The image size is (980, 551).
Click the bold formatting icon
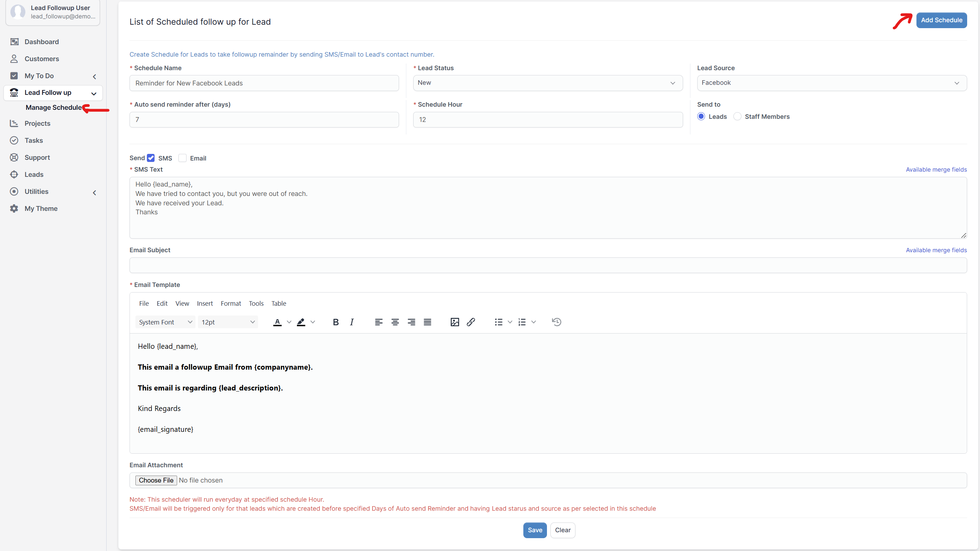click(336, 321)
